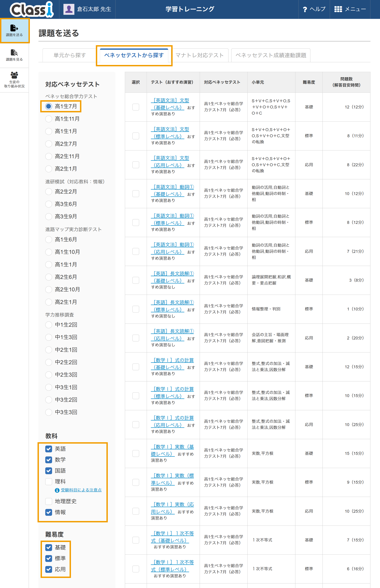The width and height of the screenshot is (380, 588).
Task: Uncheck the 基礎 difficulty checkbox
Action: point(49,548)
